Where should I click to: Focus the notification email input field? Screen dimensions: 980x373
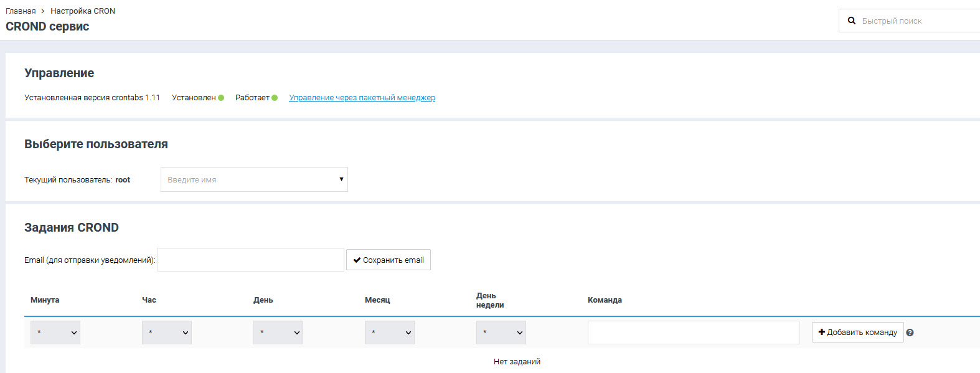pyautogui.click(x=251, y=260)
